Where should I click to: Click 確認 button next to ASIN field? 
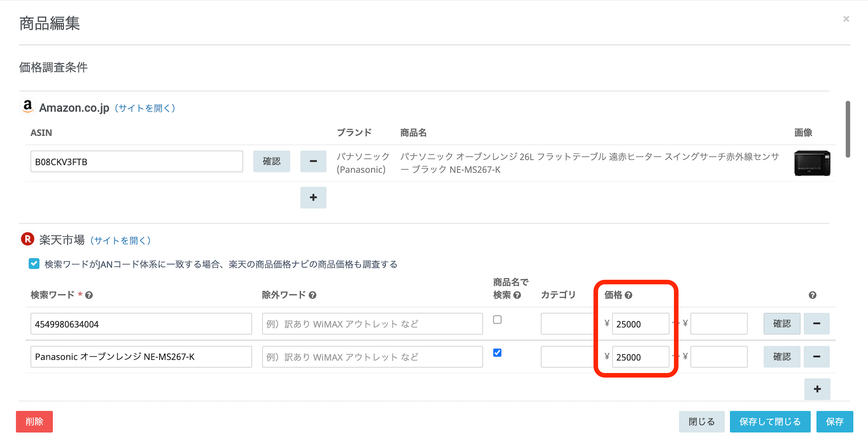coord(271,161)
